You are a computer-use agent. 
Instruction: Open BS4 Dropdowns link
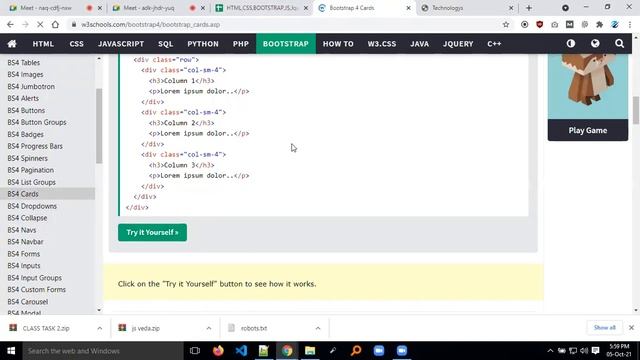click(32, 206)
